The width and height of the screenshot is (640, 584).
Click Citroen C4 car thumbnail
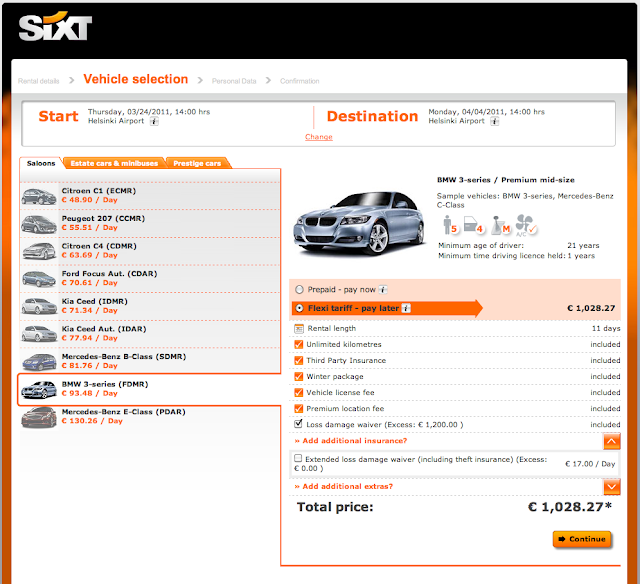tap(39, 251)
